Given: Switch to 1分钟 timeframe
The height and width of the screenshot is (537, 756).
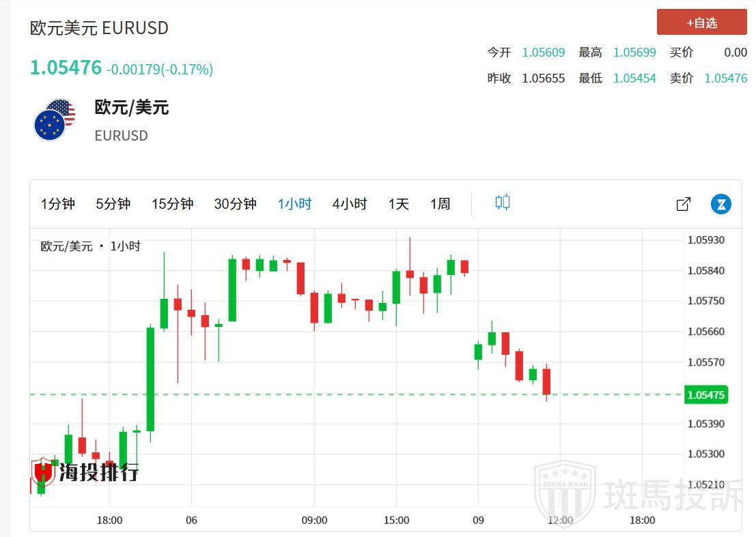Looking at the screenshot, I should 58,204.
